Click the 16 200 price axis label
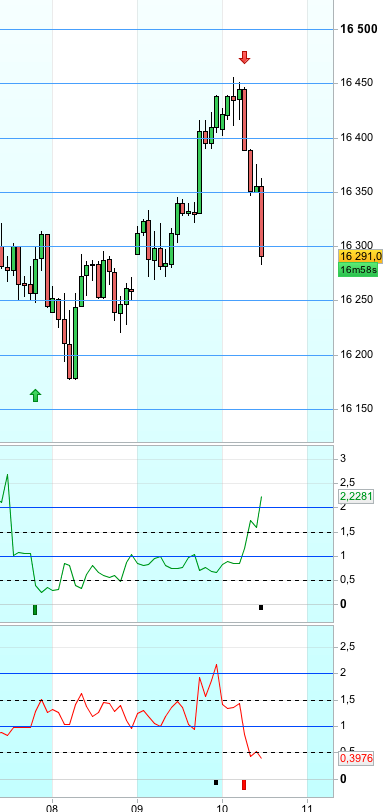Screen dimensions: 384x812 coord(357,355)
